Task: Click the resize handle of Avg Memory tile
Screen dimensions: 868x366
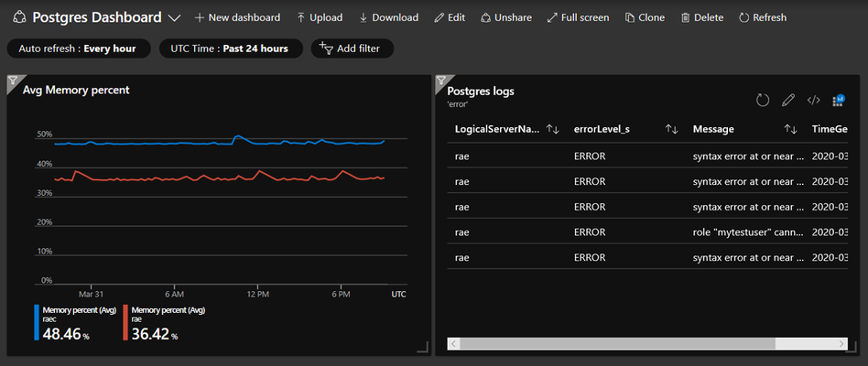Action: [422, 347]
